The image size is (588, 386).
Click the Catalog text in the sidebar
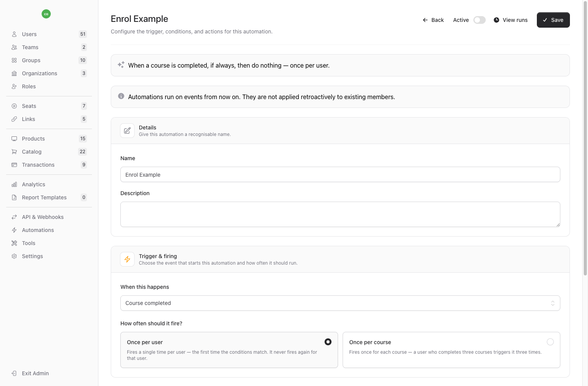[32, 152]
